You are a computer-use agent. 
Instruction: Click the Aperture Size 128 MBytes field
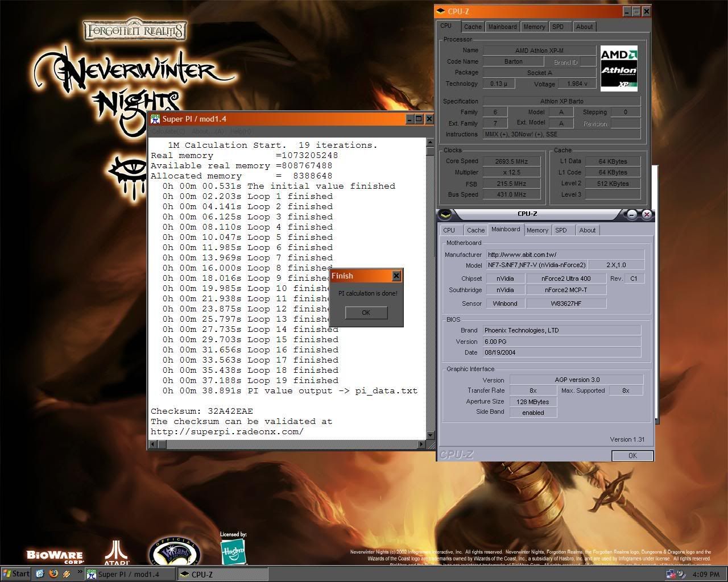click(533, 402)
